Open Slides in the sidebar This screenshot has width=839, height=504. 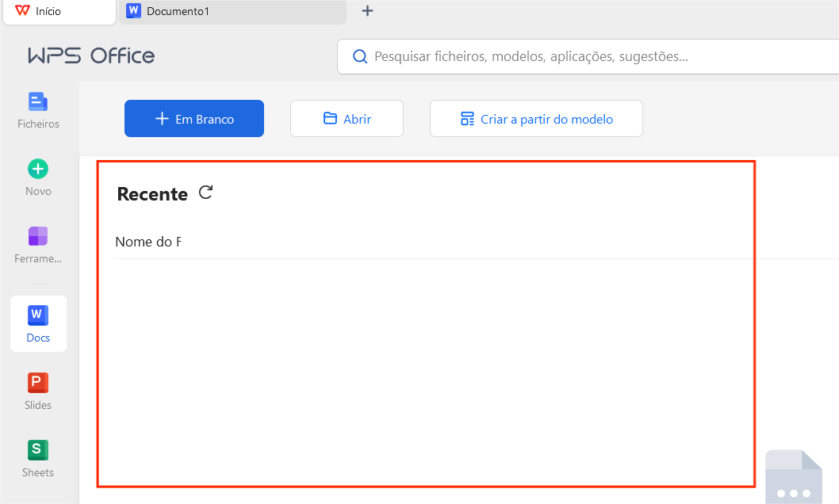click(x=38, y=391)
